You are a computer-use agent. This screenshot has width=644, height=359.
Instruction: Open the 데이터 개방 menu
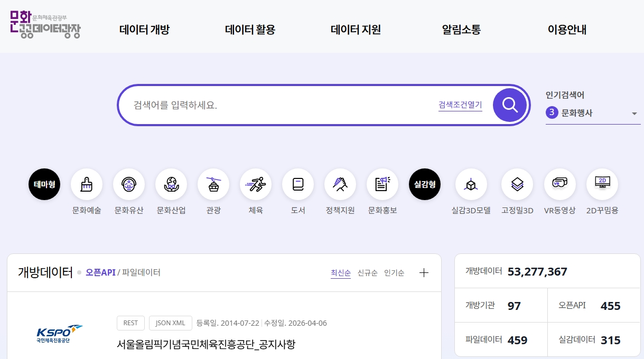tap(144, 30)
